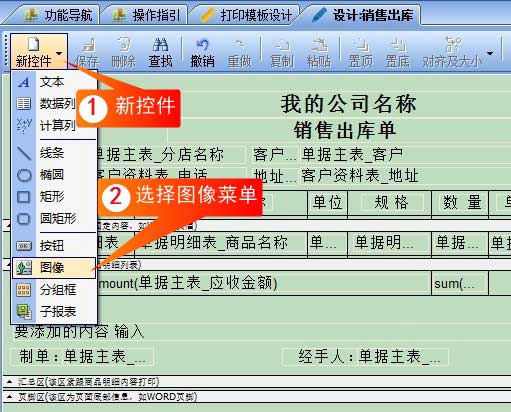Click the 置顶 bring-to-top icon

[x=360, y=53]
